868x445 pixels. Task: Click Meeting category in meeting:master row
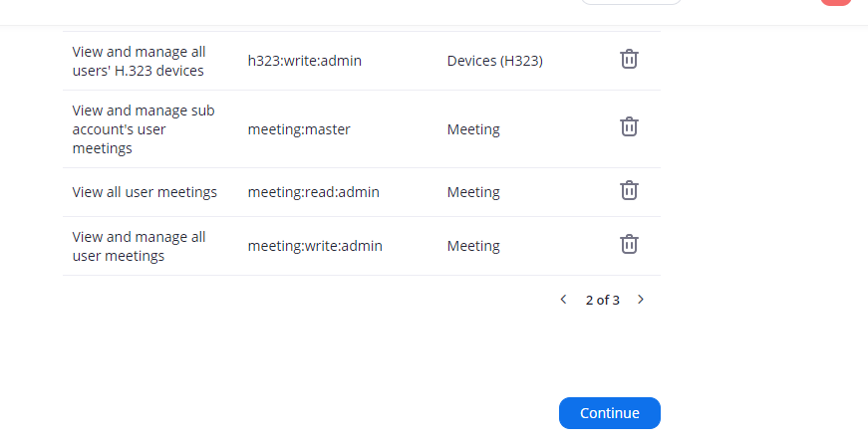tap(473, 129)
